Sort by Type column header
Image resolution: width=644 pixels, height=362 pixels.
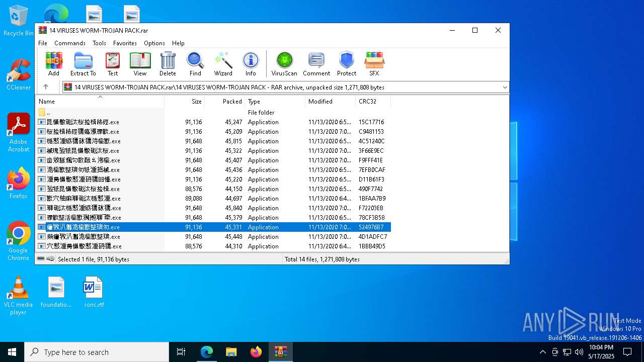275,102
